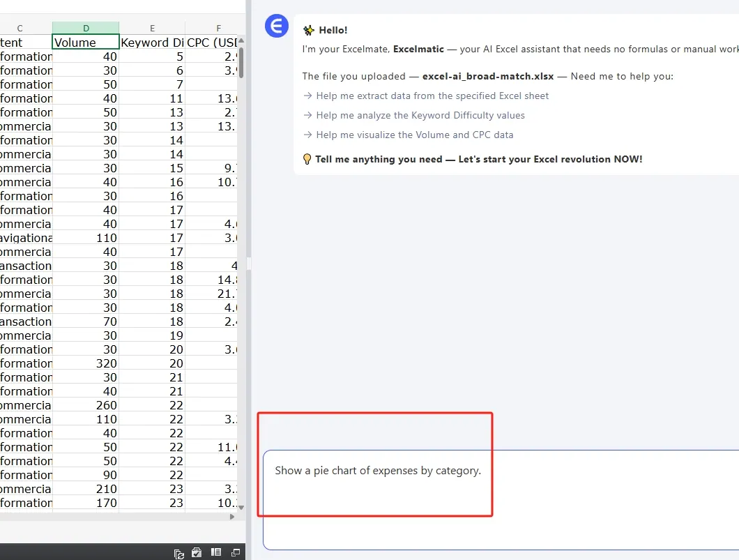Choose 'analyze the Keyword Difficulty values' suggestion
739x560 pixels.
[420, 115]
